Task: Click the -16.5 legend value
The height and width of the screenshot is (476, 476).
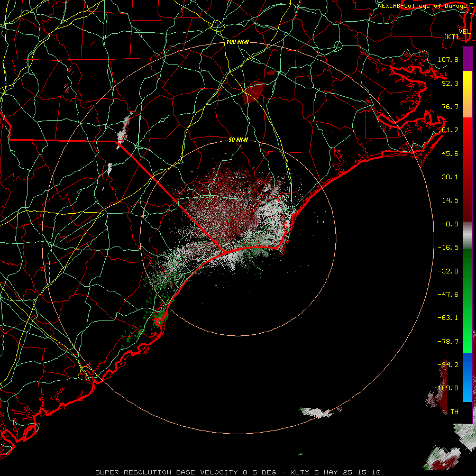Action: pos(448,248)
